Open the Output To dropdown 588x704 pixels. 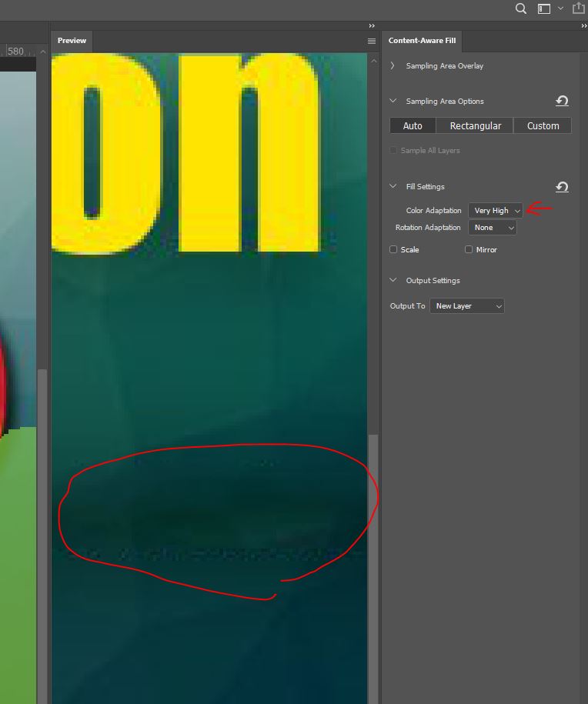[466, 306]
